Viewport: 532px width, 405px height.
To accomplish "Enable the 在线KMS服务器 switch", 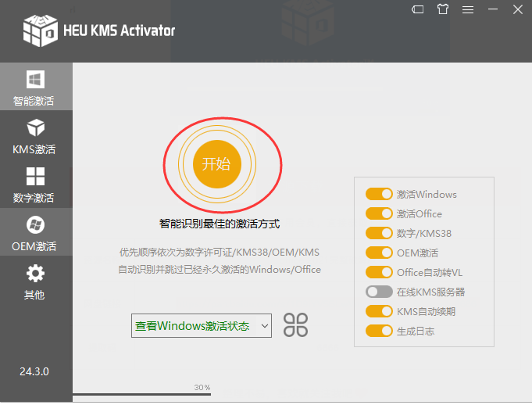I will [379, 292].
